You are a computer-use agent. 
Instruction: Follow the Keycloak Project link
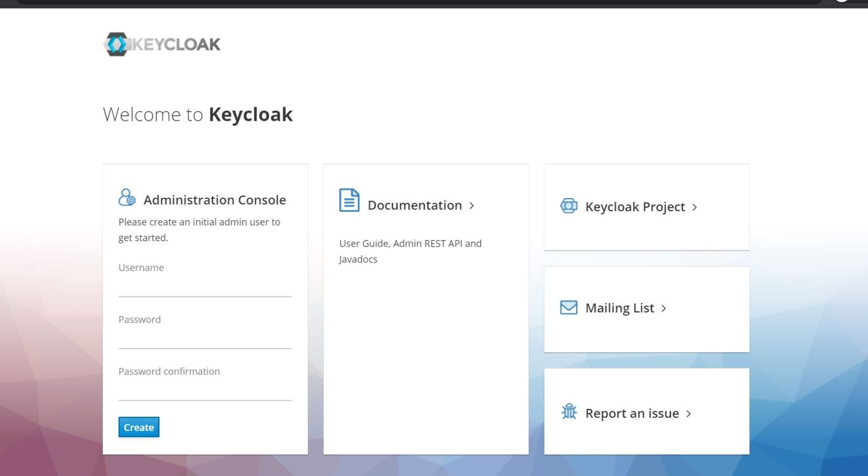point(635,207)
